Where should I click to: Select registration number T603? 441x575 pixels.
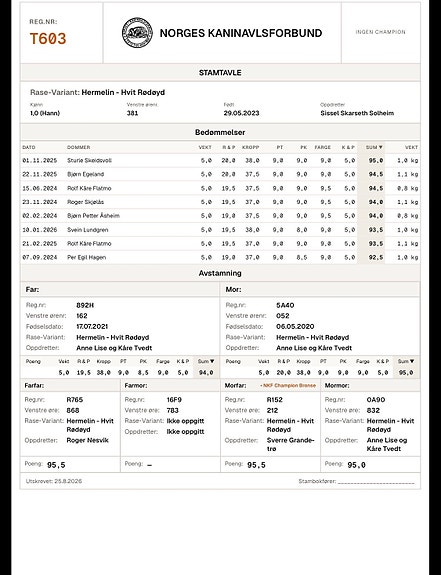(x=48, y=39)
